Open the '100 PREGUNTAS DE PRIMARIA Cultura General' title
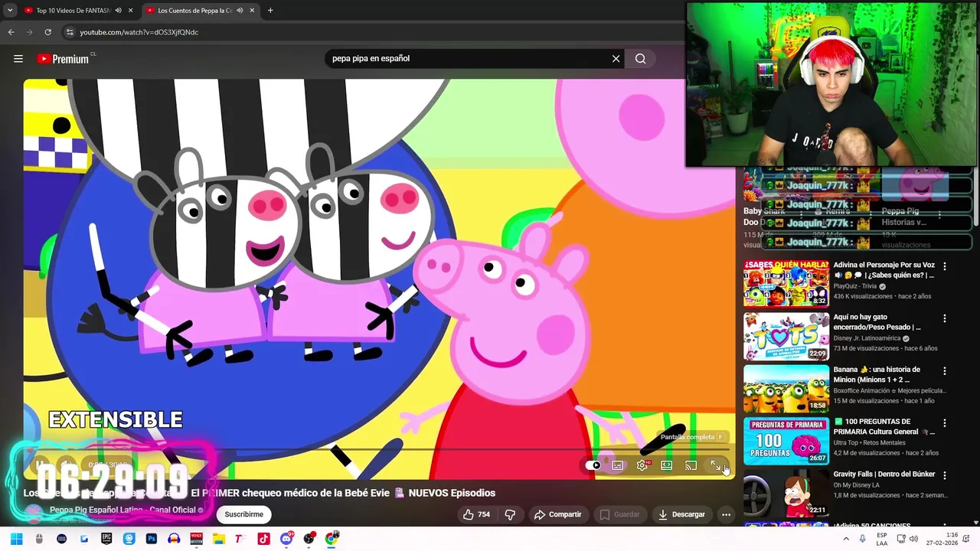980x551 pixels. (x=884, y=427)
